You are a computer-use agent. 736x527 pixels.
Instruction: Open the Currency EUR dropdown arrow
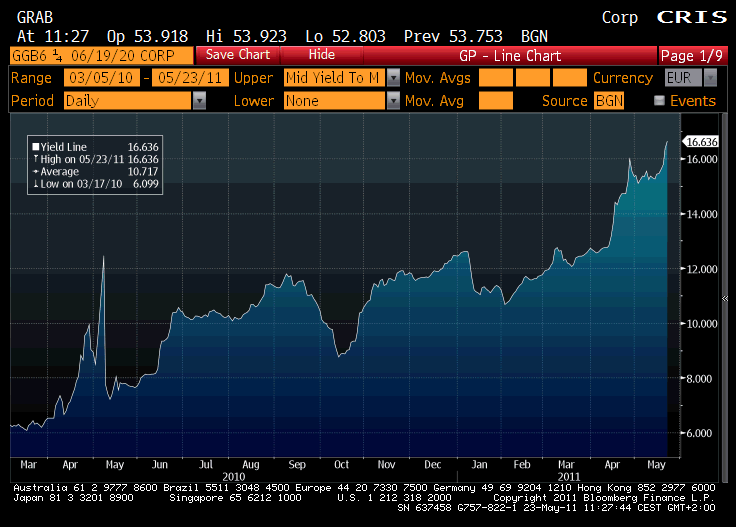[x=710, y=78]
